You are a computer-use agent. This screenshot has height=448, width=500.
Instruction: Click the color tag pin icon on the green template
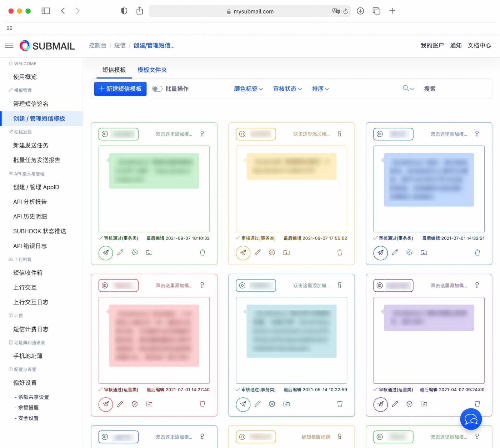pyautogui.click(x=202, y=134)
